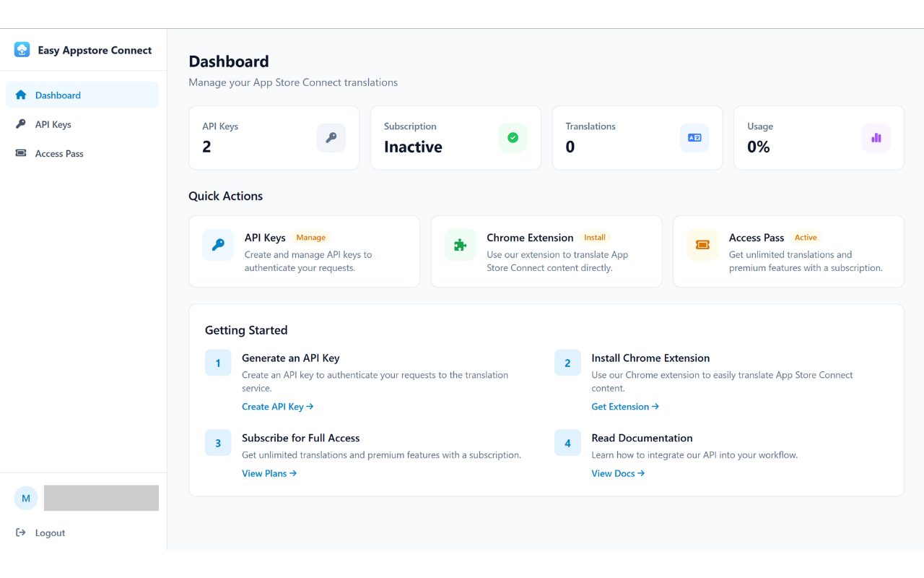Click the Dashboard home icon in sidebar
Image resolution: width=924 pixels, height=578 pixels.
(x=21, y=95)
